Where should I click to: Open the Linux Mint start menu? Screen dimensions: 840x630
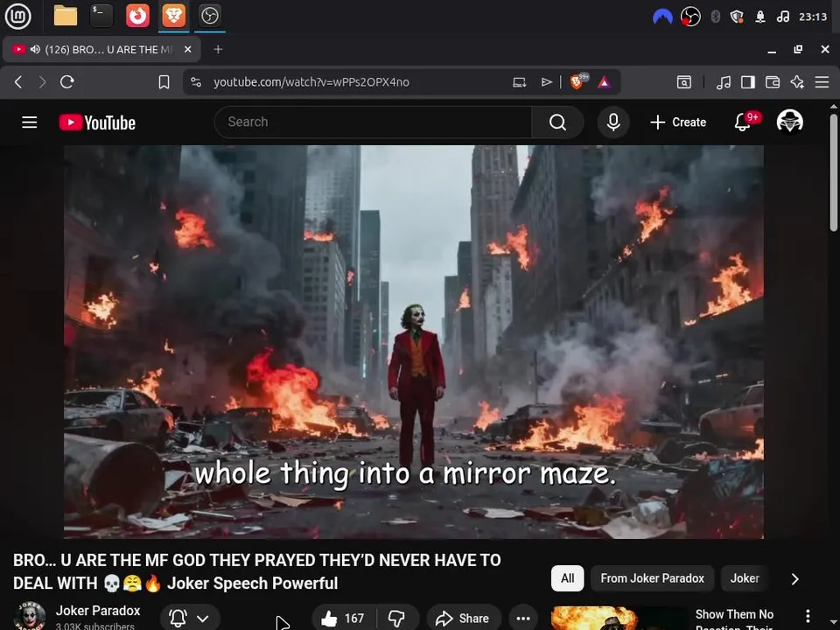[x=17, y=16]
